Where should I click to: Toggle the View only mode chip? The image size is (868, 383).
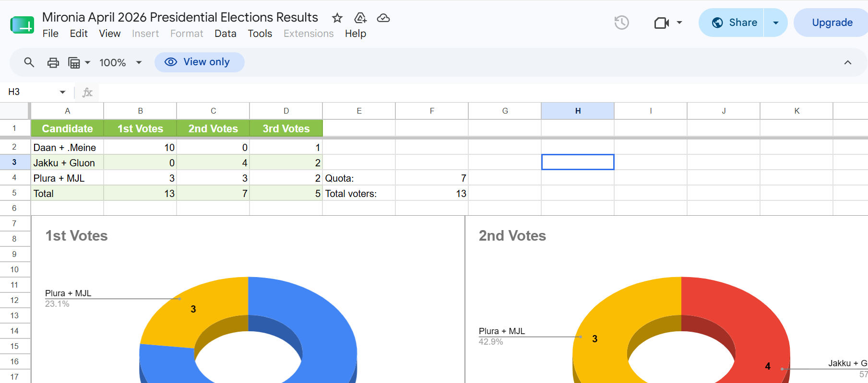[199, 62]
